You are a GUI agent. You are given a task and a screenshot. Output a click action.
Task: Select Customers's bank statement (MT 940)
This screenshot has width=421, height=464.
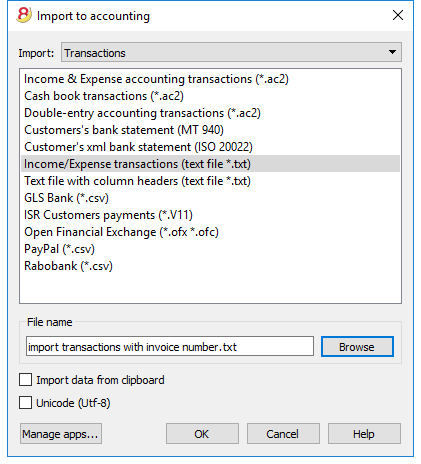(x=210, y=130)
